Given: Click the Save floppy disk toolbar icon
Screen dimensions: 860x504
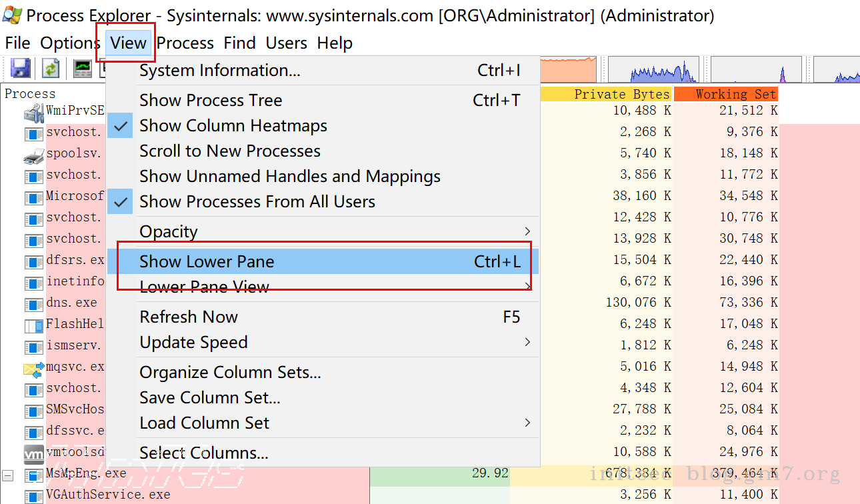Looking at the screenshot, I should click(x=20, y=68).
